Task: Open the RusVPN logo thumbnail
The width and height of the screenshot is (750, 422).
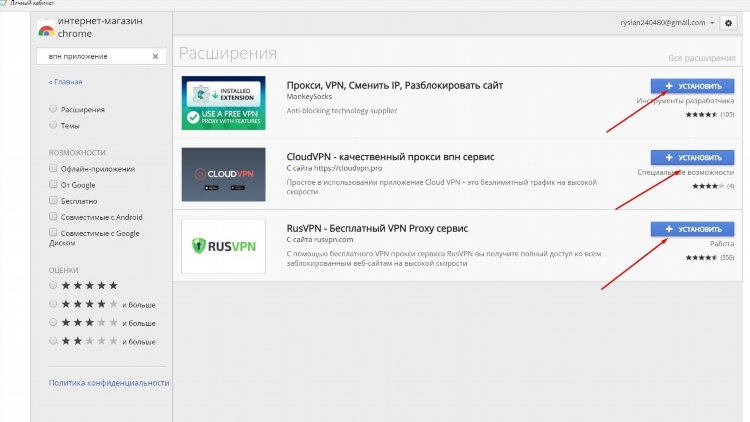Action: tap(223, 246)
